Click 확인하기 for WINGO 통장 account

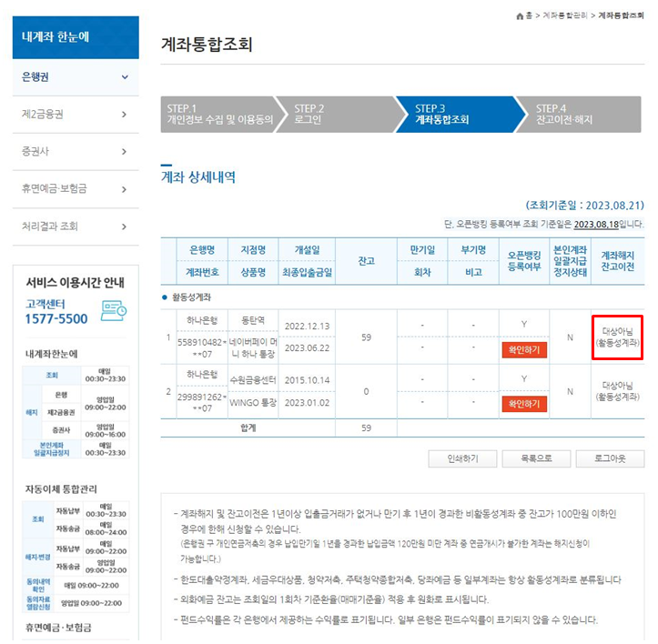524,404
